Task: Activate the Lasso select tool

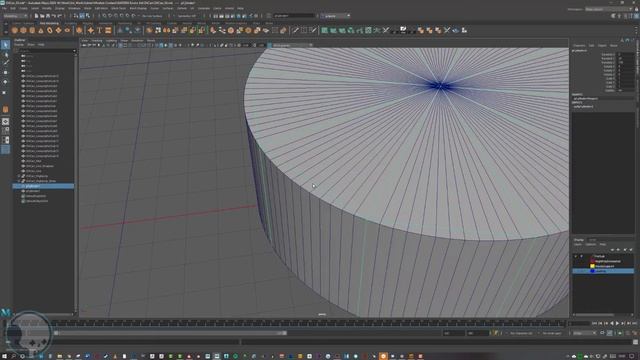Action: coord(5,54)
